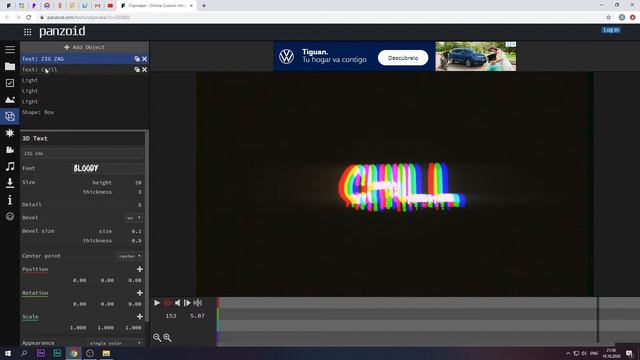640x360 pixels.
Task: Edit the Size thickness value 3
Action: (x=139, y=192)
